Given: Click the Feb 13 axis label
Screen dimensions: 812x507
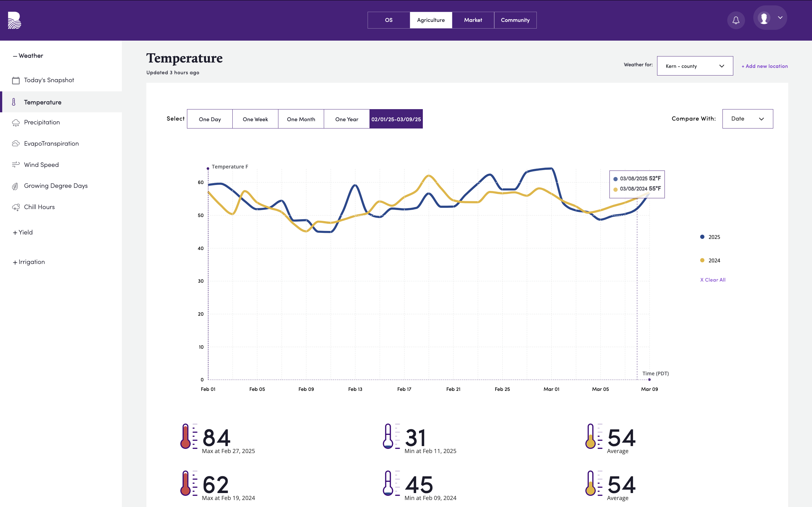Looking at the screenshot, I should click(x=355, y=389).
